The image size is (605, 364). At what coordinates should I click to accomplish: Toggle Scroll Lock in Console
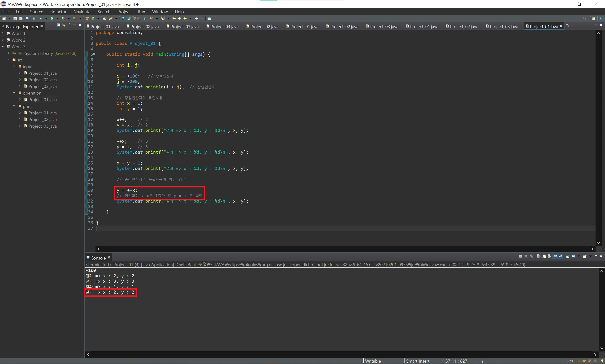pos(544,256)
